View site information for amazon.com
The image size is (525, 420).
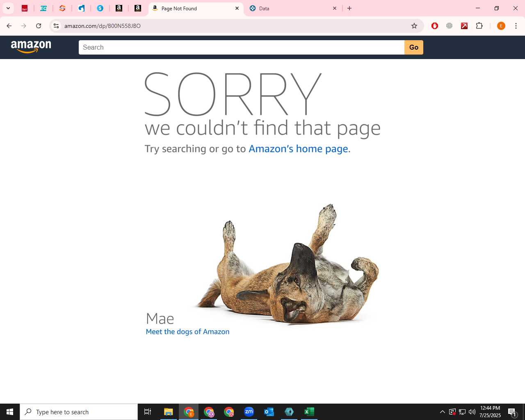click(x=56, y=26)
